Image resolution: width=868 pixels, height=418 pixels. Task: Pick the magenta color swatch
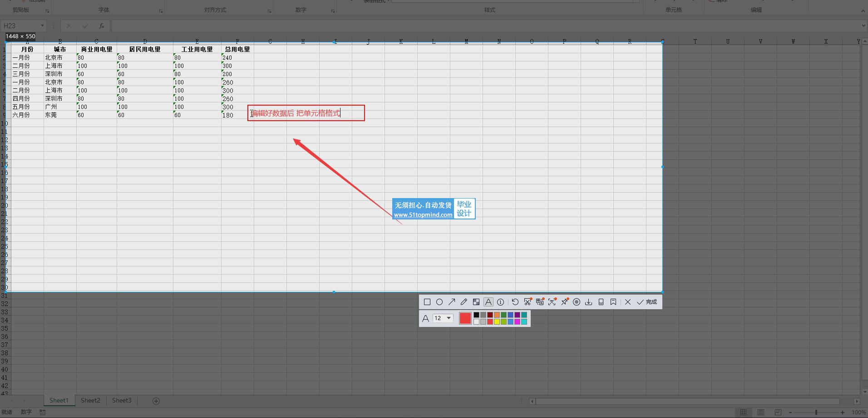[517, 322]
